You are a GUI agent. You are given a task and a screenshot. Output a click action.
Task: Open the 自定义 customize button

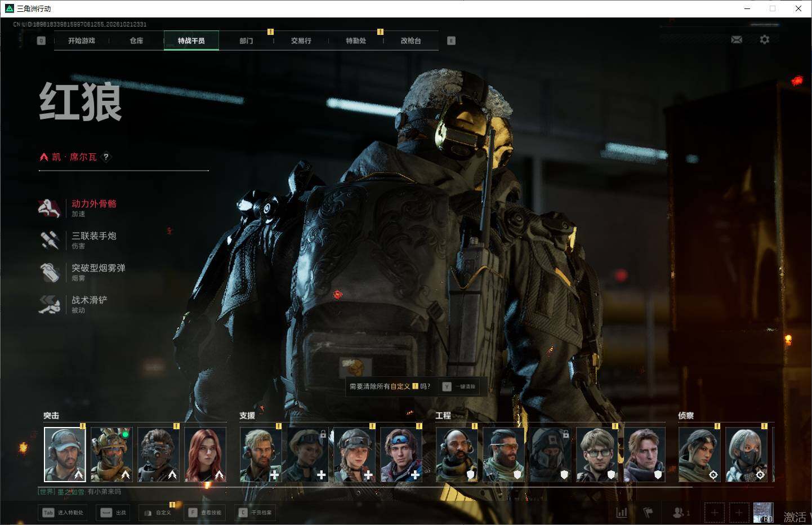tap(157, 513)
